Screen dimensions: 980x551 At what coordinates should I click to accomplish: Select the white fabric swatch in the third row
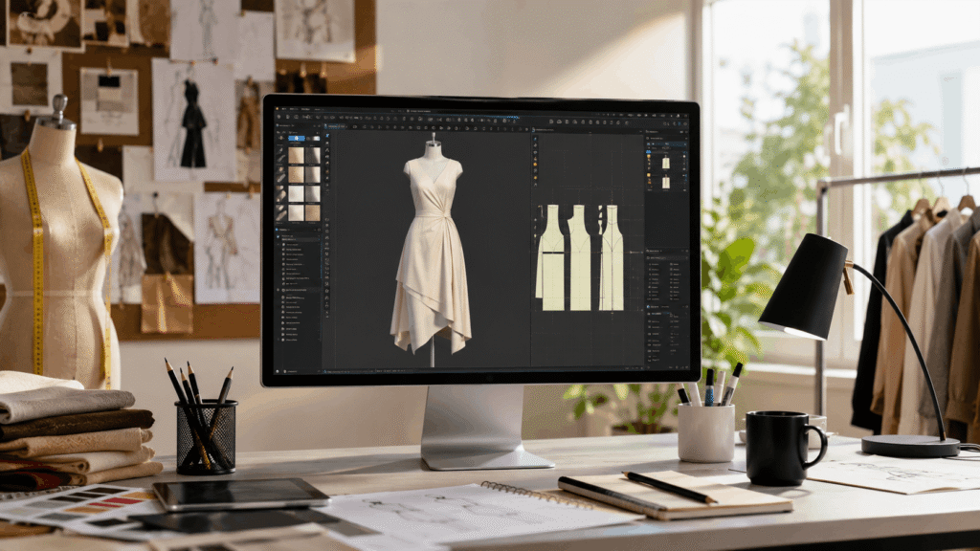click(x=297, y=193)
